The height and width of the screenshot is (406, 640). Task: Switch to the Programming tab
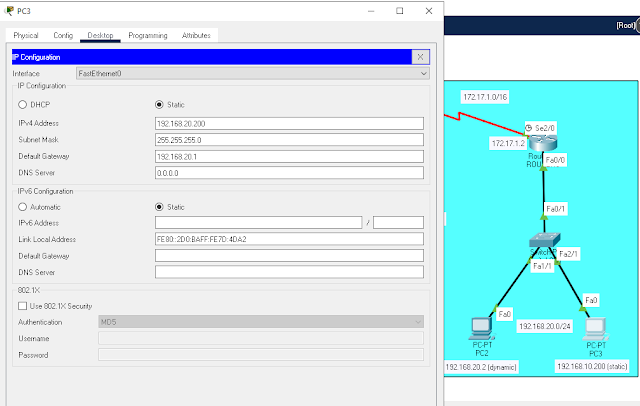(148, 35)
